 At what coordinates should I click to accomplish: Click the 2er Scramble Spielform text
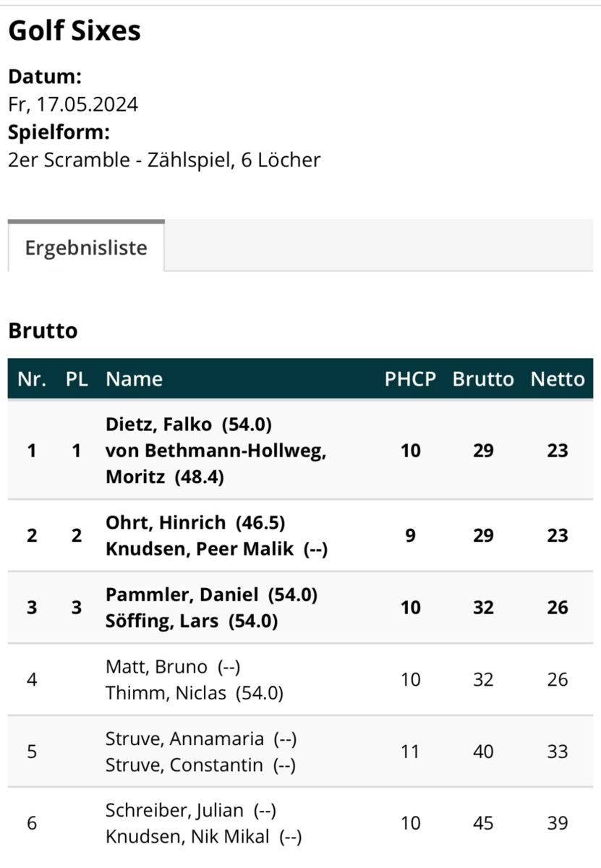click(x=164, y=160)
